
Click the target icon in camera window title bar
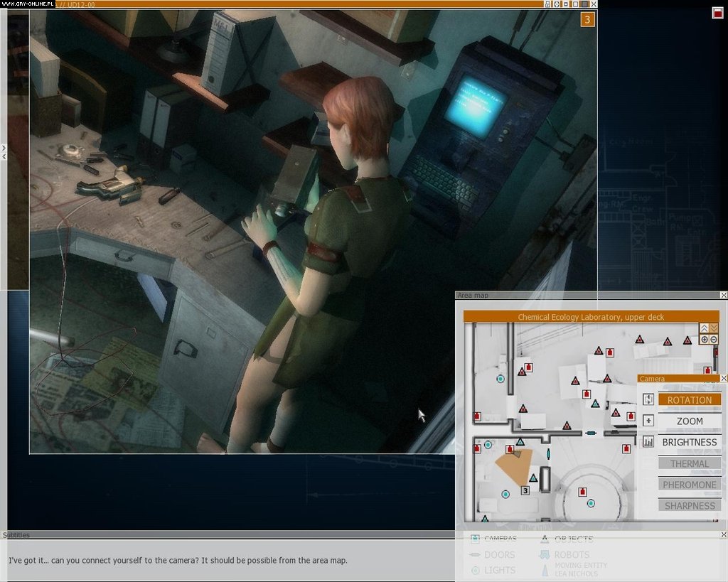point(557,4)
